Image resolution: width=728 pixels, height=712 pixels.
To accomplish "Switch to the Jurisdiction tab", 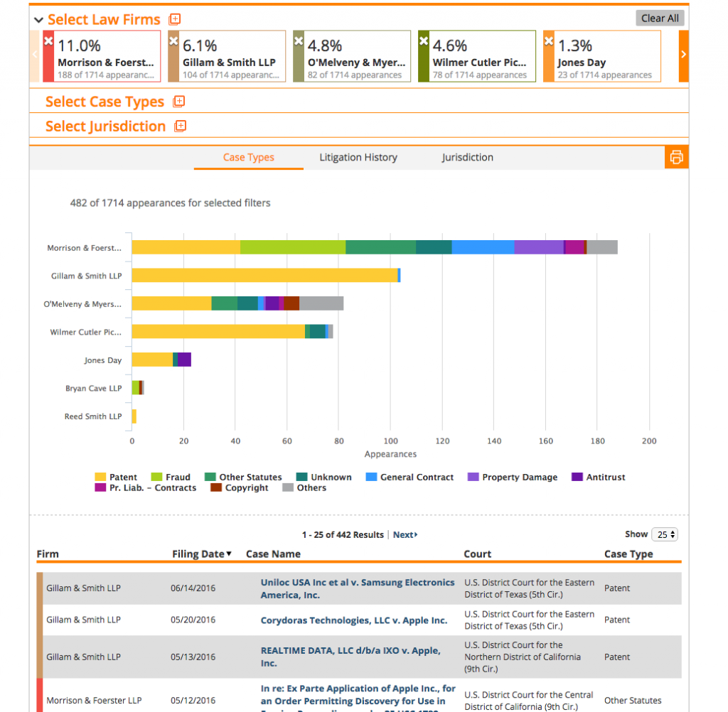I will 467,157.
